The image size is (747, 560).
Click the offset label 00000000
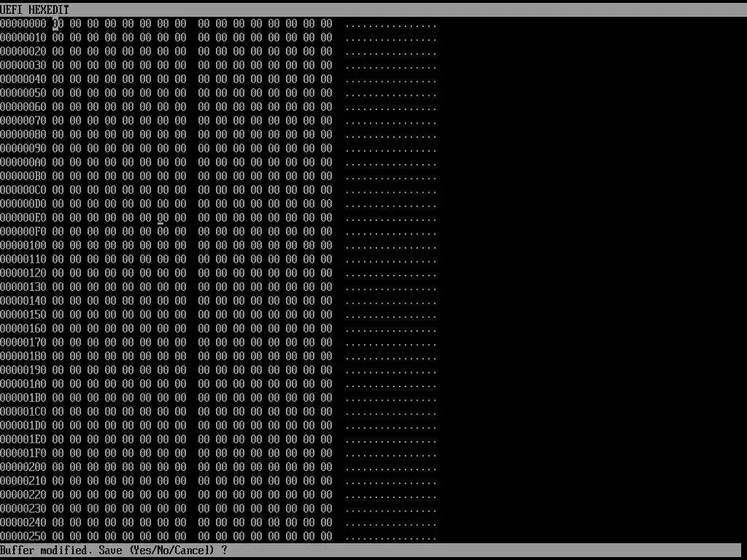click(23, 24)
